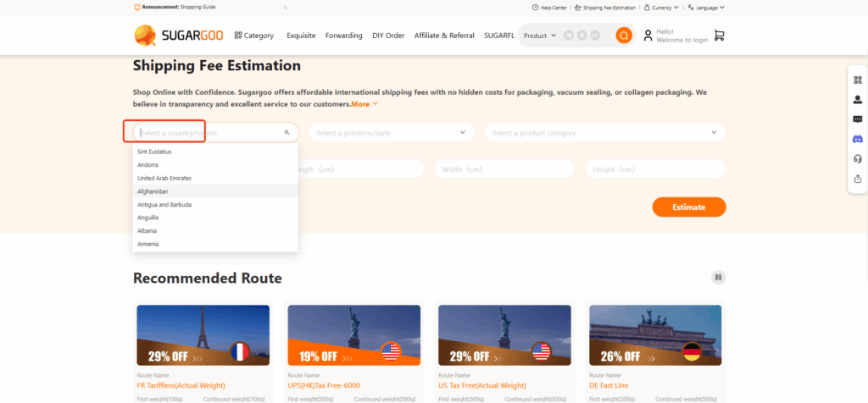868x403 pixels.
Task: Select Afghanistan from country list
Action: pyautogui.click(x=153, y=191)
